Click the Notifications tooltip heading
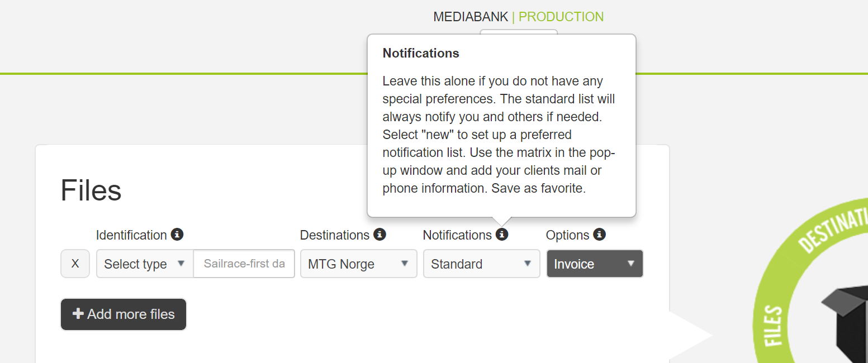 click(x=421, y=53)
